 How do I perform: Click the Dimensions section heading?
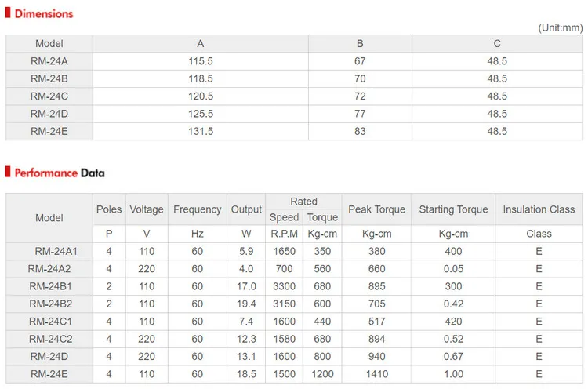click(x=44, y=13)
